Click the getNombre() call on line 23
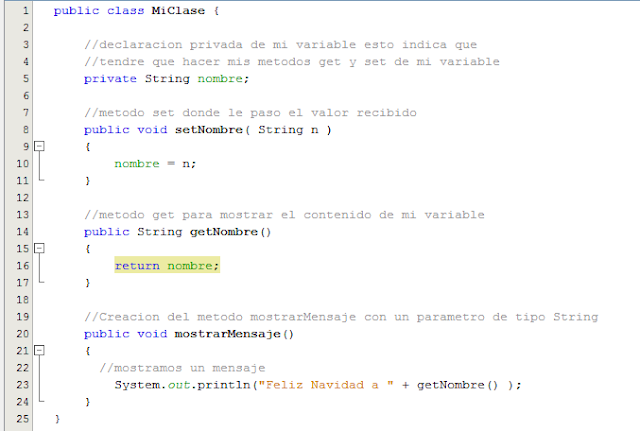The width and height of the screenshot is (640, 431). coord(457,385)
